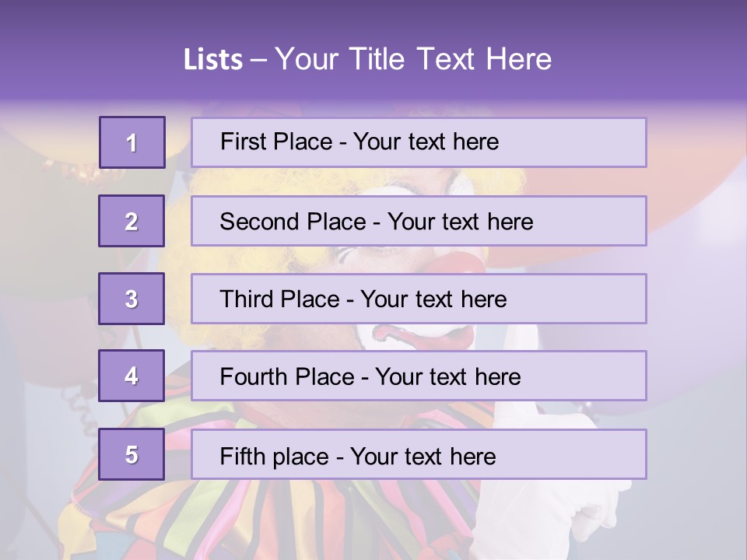Click the bold word 'Lists' in title
Screen dimensions: 747x560
tap(213, 59)
